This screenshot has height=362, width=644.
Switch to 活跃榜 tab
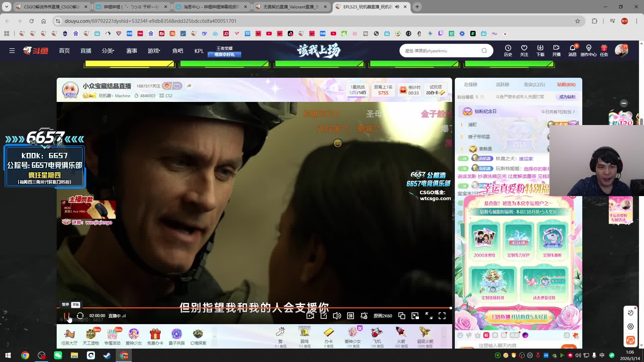(502, 84)
